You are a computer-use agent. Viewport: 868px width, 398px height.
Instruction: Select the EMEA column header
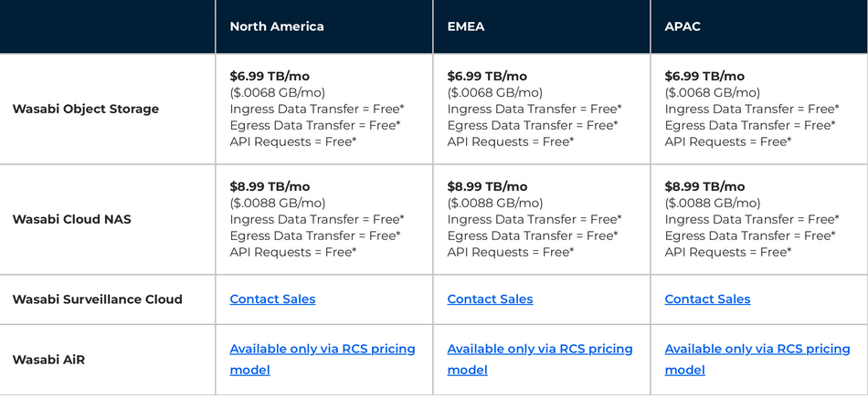click(466, 26)
